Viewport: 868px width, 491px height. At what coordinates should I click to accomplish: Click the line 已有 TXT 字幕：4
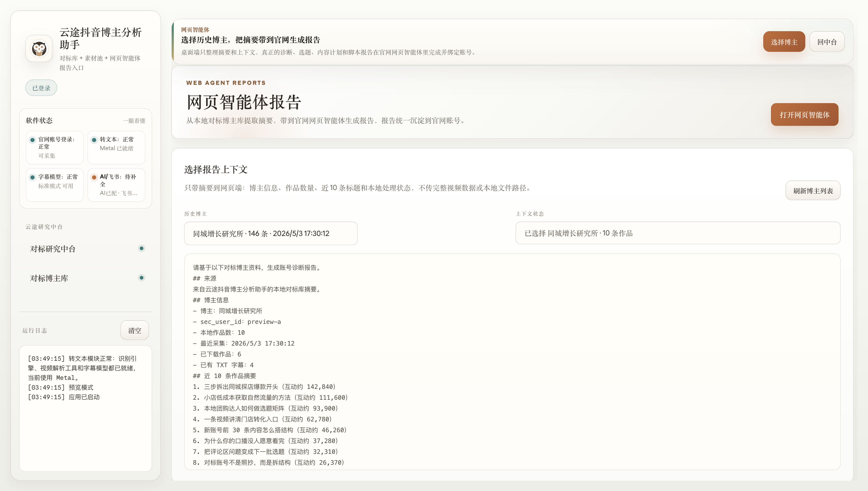223,365
